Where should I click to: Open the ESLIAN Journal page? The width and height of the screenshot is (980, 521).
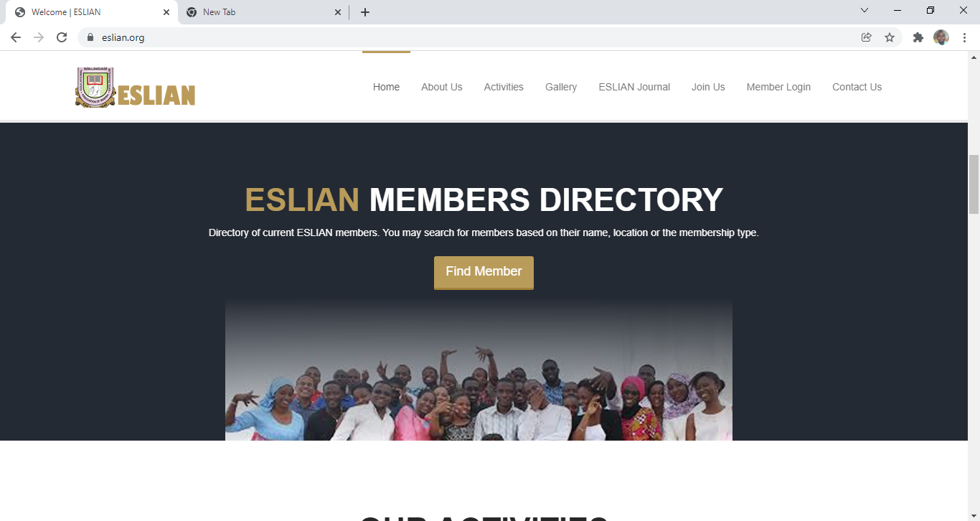coord(634,87)
